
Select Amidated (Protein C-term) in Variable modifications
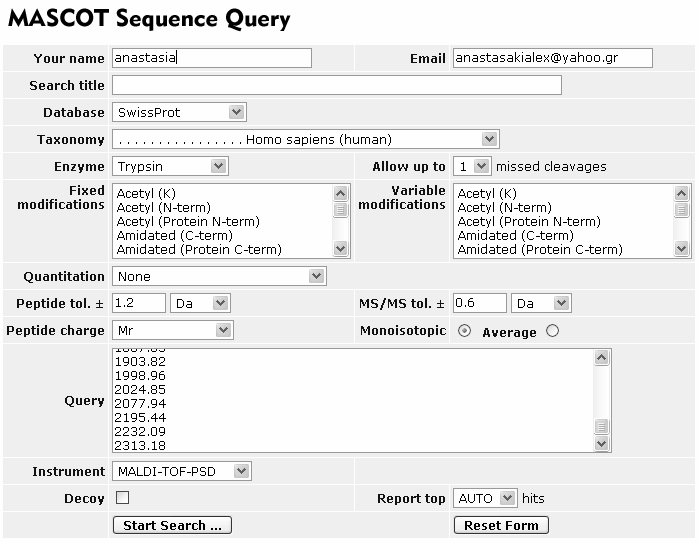(540, 250)
